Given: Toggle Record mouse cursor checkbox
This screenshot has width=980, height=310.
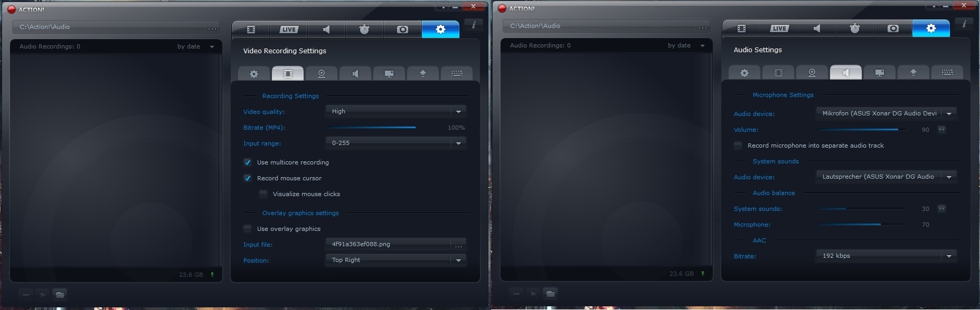Looking at the screenshot, I should (247, 178).
